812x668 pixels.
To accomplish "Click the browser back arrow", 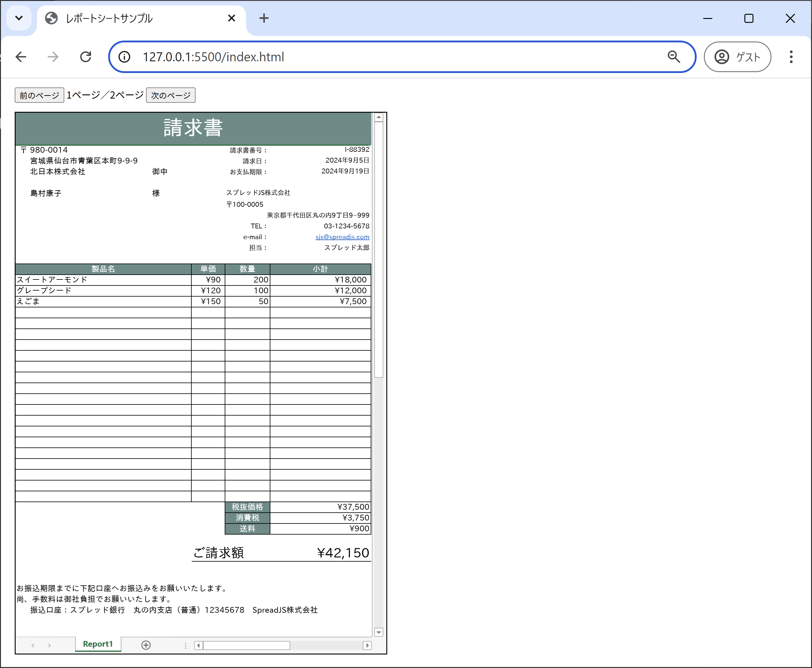I will 21,57.
